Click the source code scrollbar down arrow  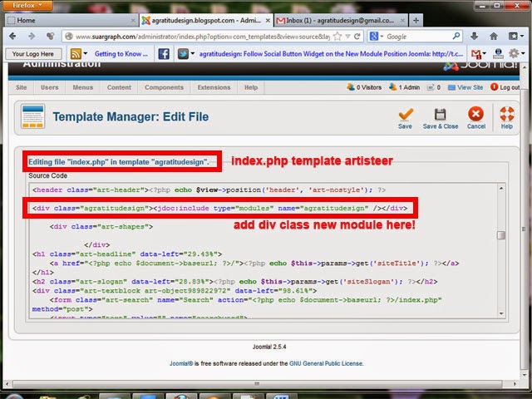[501, 313]
